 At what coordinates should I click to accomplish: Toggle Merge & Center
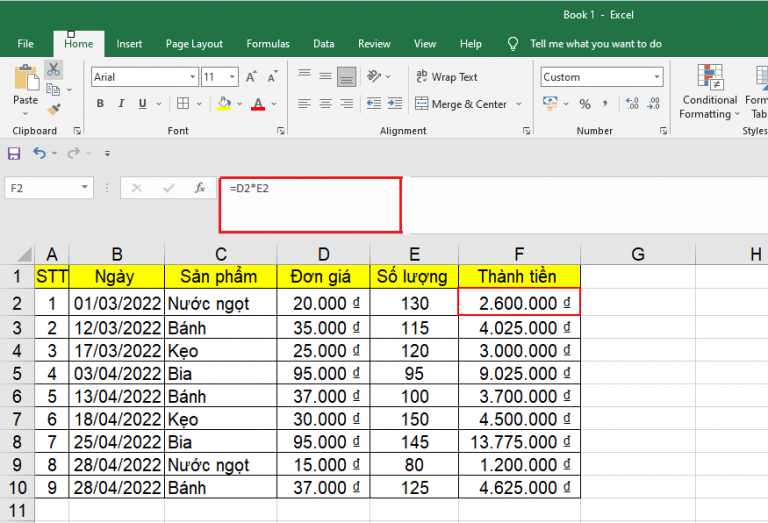[461, 104]
